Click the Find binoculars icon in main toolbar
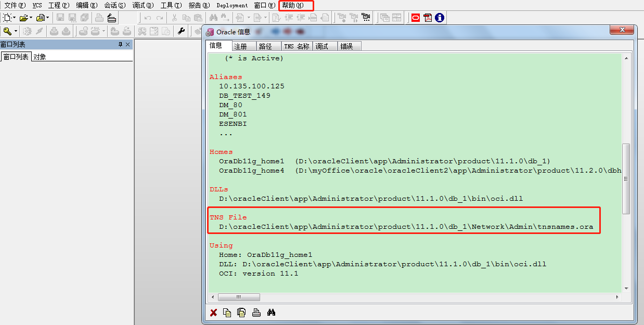Image resolution: width=644 pixels, height=325 pixels. [213, 18]
